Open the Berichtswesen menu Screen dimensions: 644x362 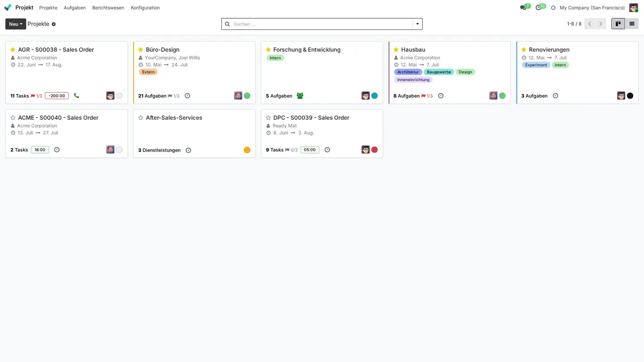tap(108, 8)
